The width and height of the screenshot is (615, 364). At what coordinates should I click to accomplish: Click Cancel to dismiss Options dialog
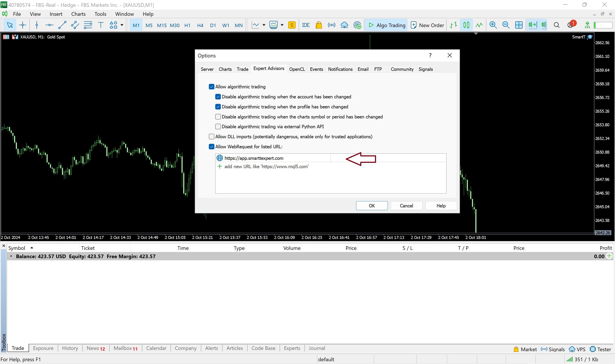(406, 205)
